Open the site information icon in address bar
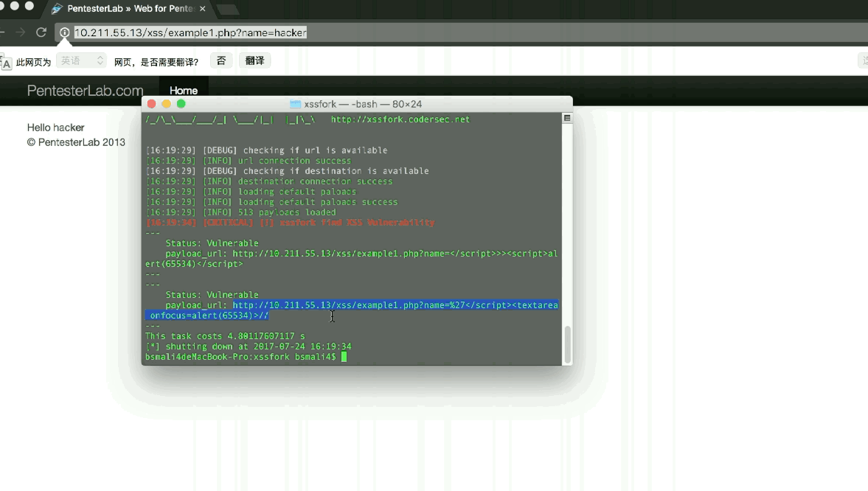 [65, 32]
